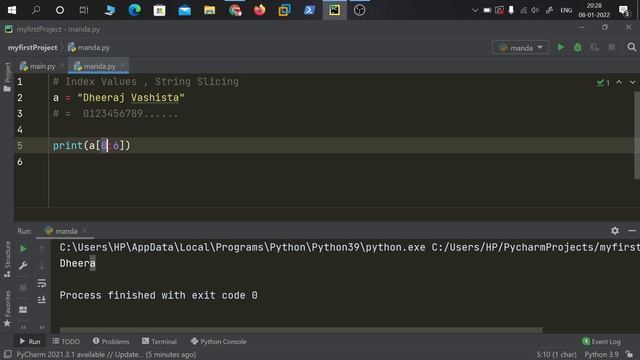Restore layout icon in Run panel
This screenshot has height=360, width=640.
coord(23,310)
